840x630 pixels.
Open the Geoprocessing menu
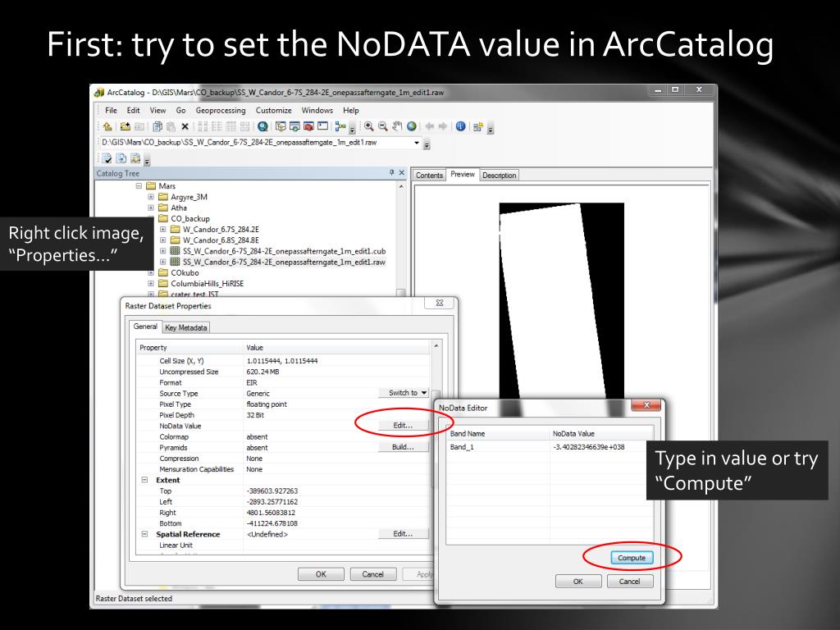pyautogui.click(x=221, y=111)
